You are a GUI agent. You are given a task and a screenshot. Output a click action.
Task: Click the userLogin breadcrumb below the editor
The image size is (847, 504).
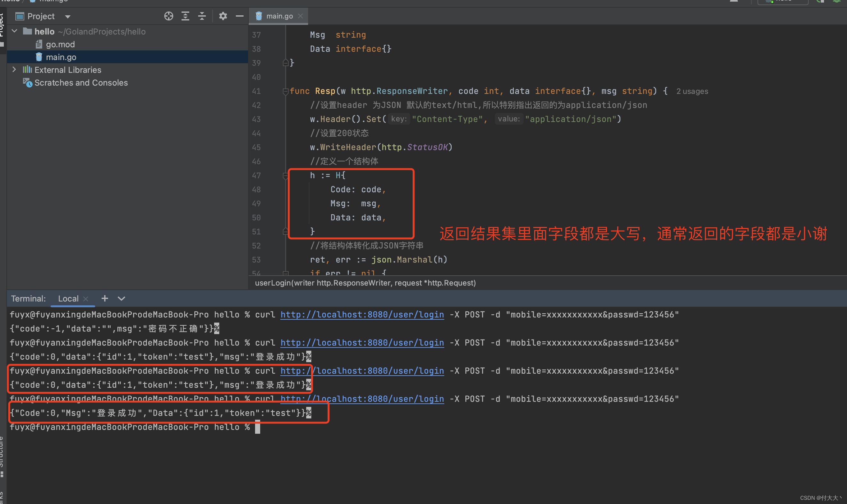pos(365,283)
